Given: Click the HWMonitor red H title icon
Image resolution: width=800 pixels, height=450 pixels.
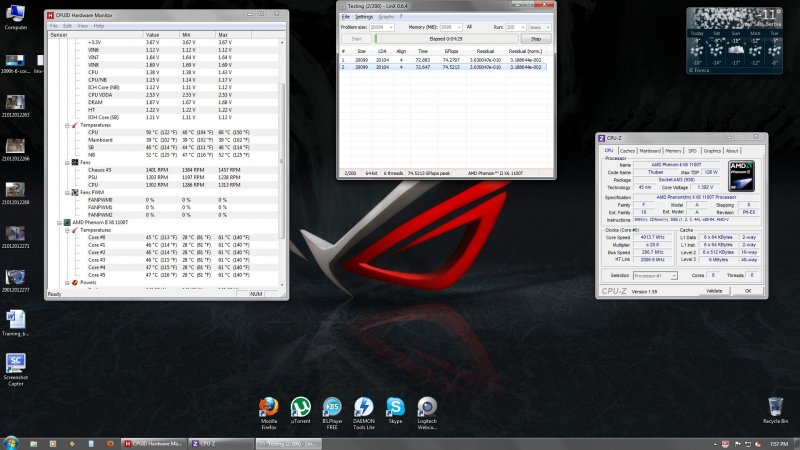Looking at the screenshot, I should [50, 15].
